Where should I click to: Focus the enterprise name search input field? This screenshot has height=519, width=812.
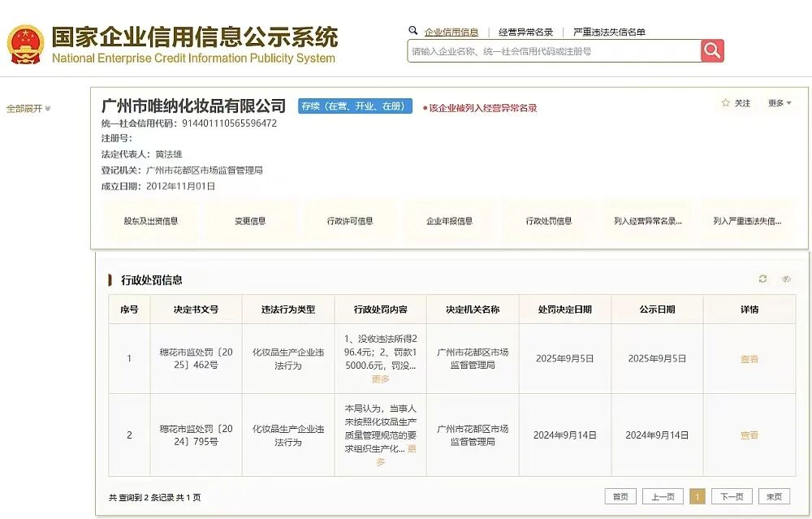[554, 51]
